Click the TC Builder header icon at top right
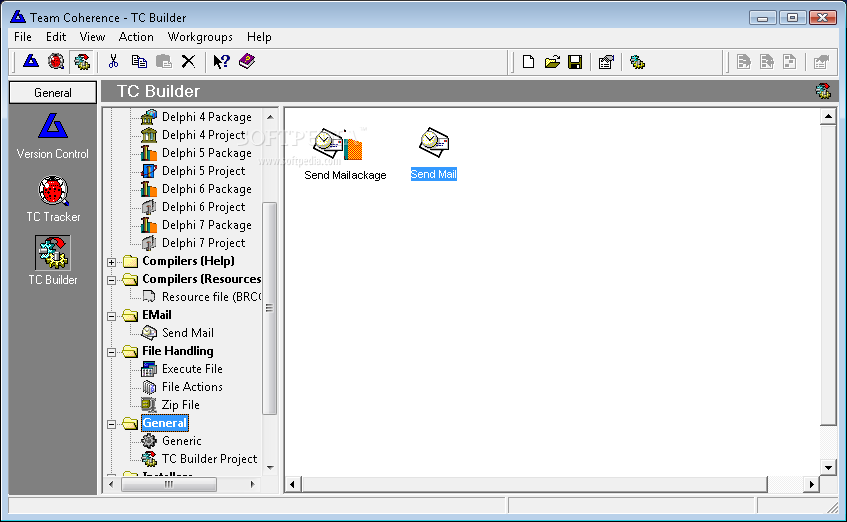Screen dimensions: 847x522 tap(823, 91)
